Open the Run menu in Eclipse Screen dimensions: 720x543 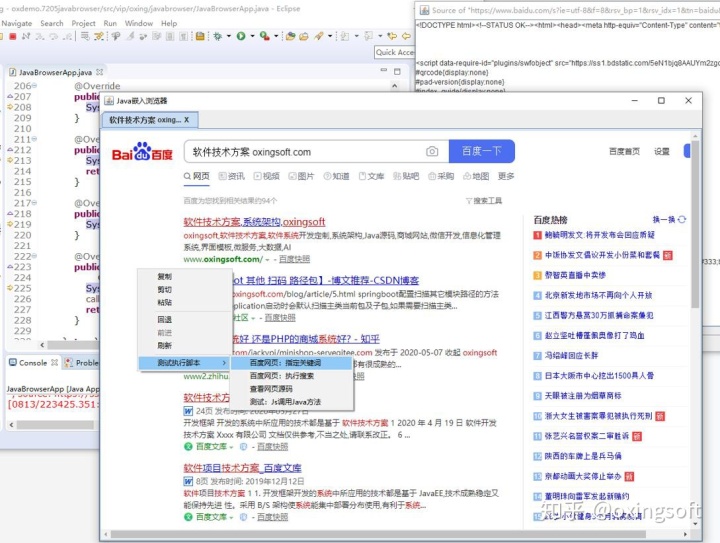point(110,23)
